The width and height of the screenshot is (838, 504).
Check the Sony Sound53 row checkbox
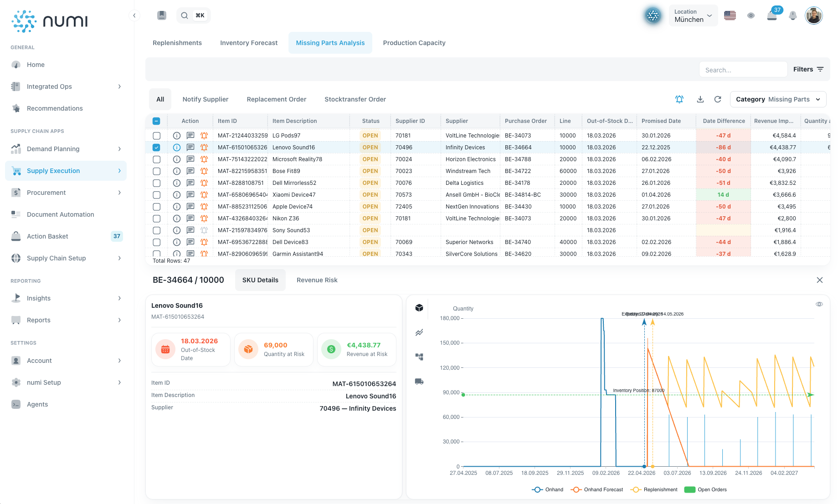click(x=156, y=230)
